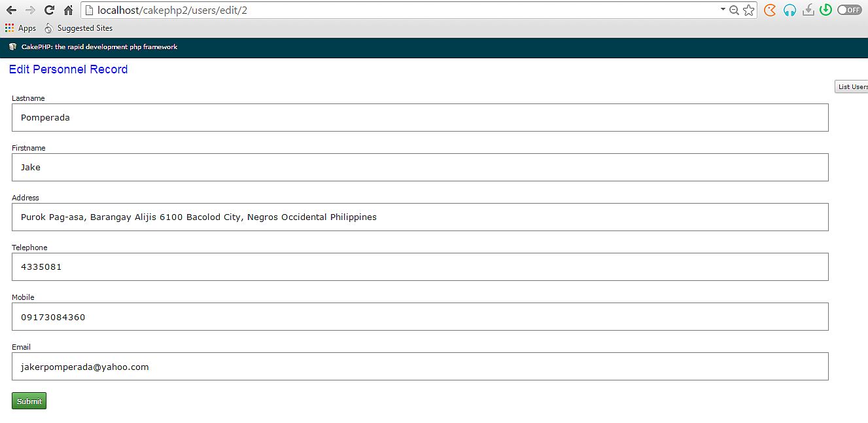Click the Telephone label text
Screen dimensions: 868x423
(x=29, y=248)
